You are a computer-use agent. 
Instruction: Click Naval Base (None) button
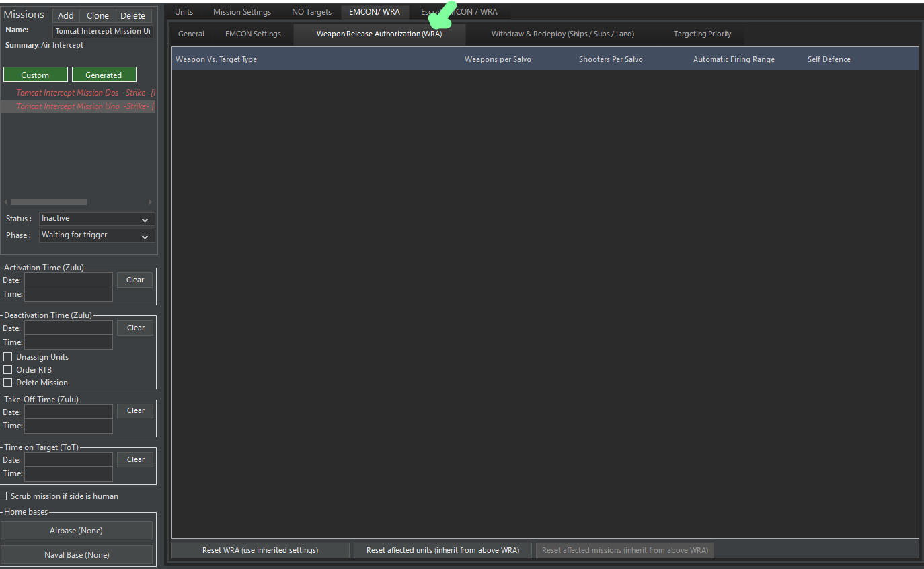(x=77, y=555)
